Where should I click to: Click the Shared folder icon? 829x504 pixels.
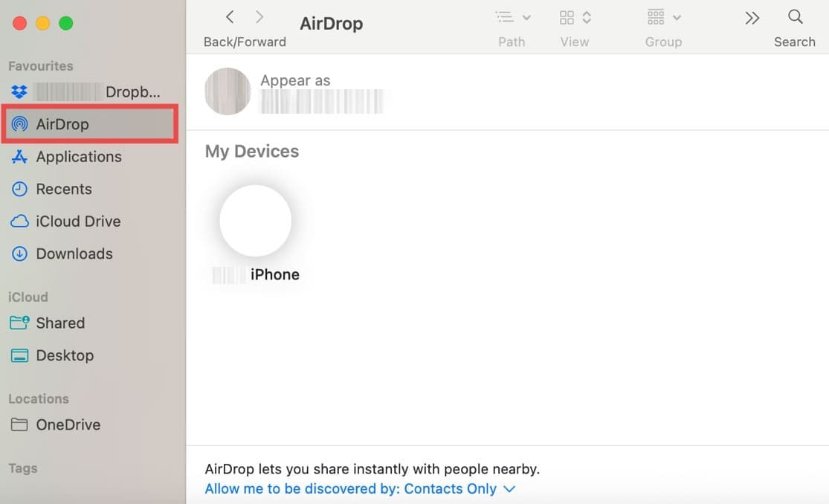(x=19, y=323)
